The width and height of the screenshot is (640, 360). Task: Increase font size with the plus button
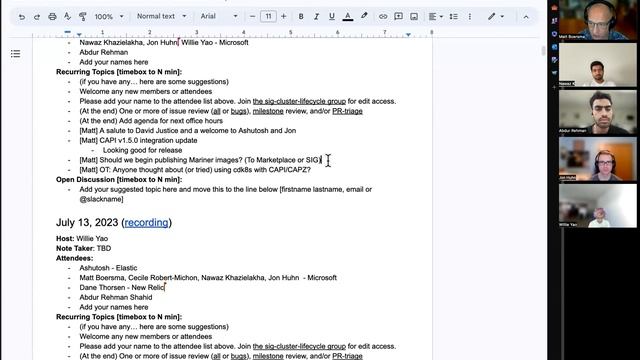point(284,16)
